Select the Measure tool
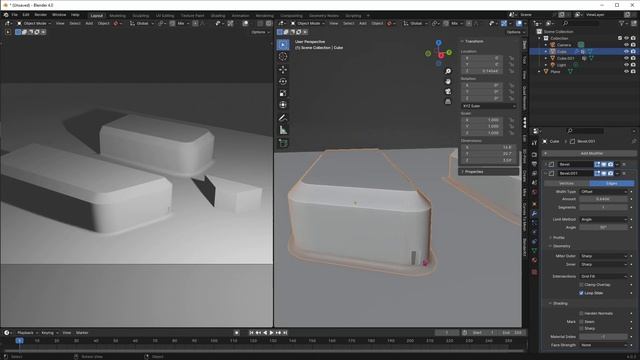 (x=282, y=130)
